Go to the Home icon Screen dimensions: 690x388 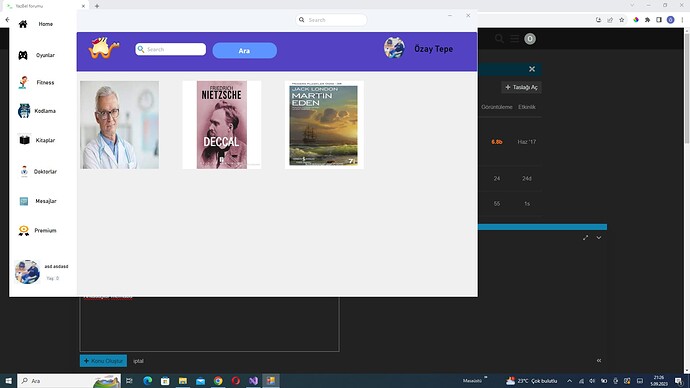pos(23,24)
